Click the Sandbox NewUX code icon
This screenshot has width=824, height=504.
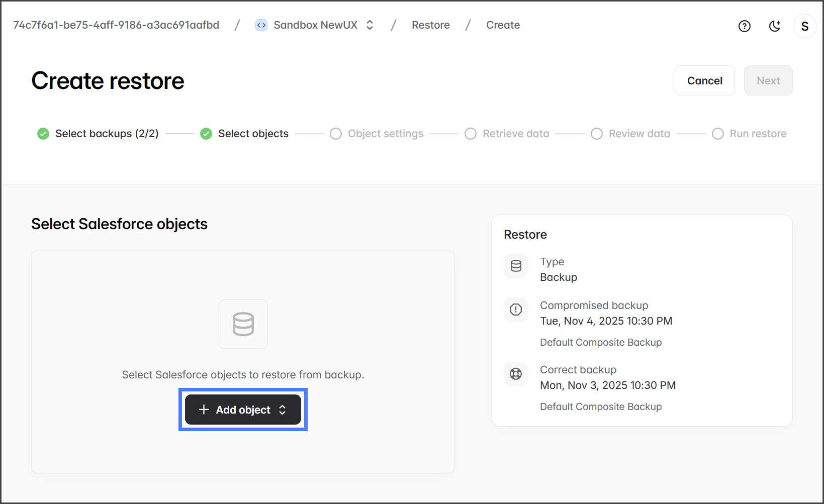pos(261,25)
